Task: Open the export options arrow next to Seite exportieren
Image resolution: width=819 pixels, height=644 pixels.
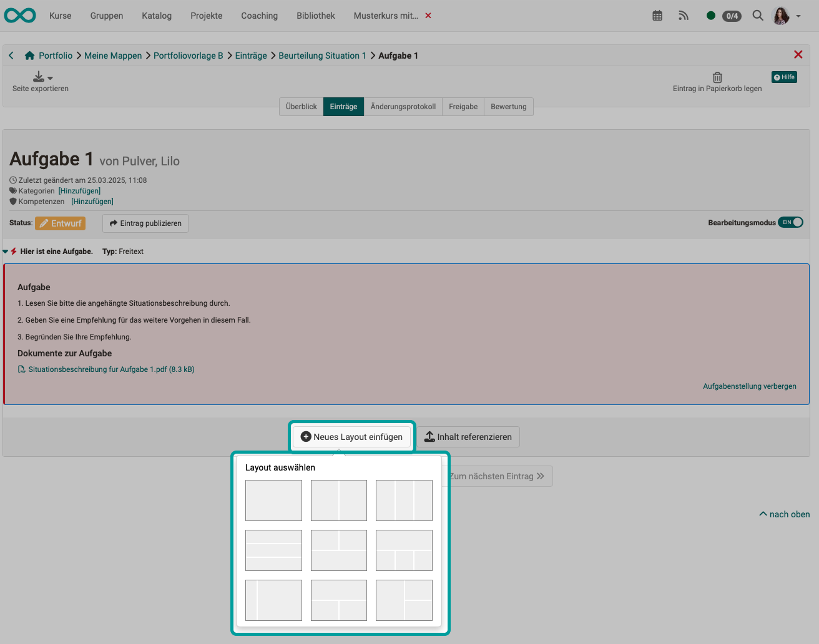Action: pos(49,76)
